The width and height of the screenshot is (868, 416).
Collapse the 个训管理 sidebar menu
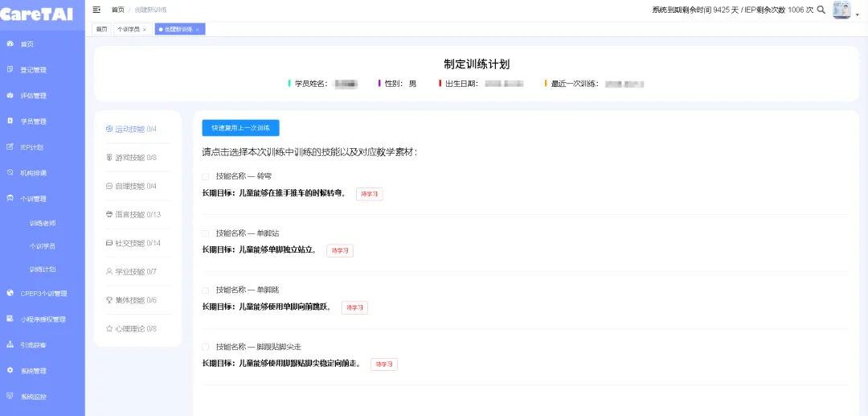pyautogui.click(x=42, y=198)
